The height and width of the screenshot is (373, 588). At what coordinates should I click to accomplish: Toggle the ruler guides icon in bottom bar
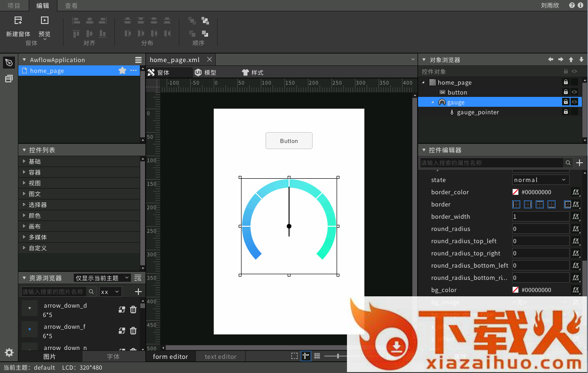[x=306, y=356]
